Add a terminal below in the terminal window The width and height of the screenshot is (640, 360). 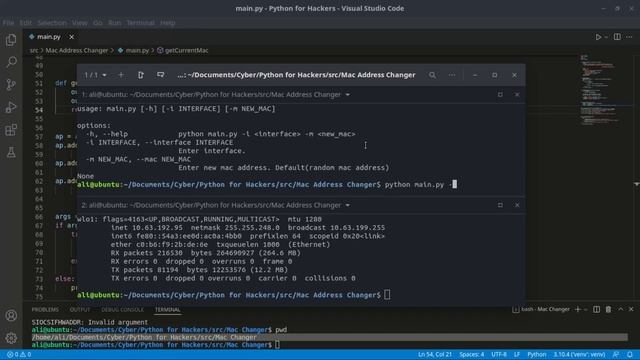pos(160,75)
